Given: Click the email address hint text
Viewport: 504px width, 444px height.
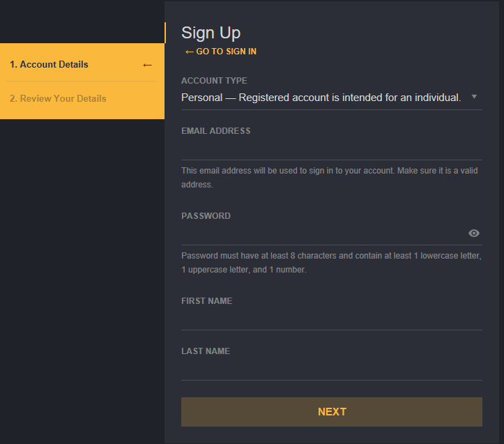Looking at the screenshot, I should tap(329, 178).
